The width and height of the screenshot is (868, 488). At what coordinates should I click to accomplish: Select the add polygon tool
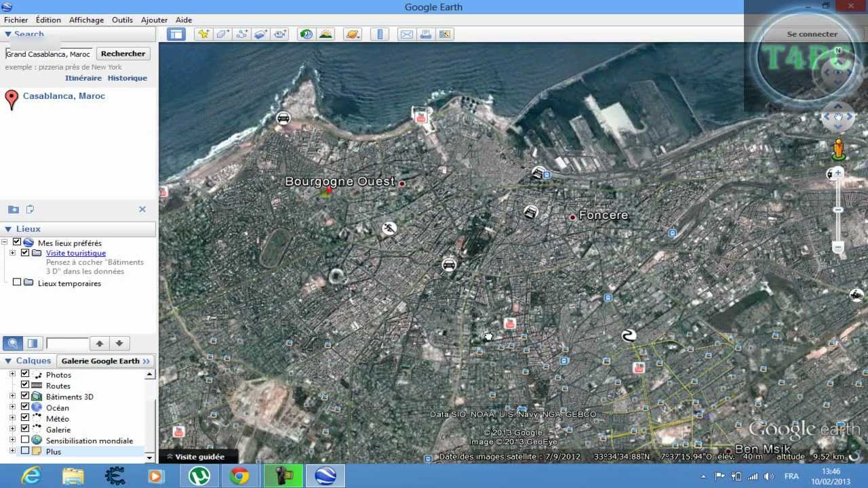(222, 34)
